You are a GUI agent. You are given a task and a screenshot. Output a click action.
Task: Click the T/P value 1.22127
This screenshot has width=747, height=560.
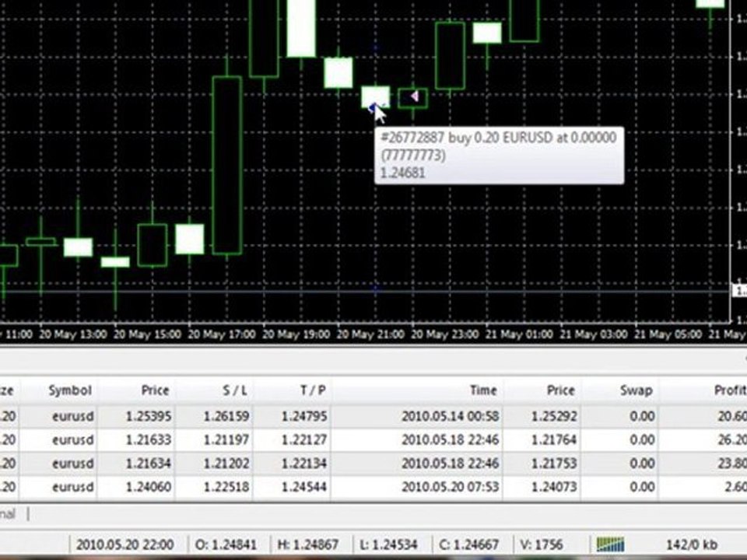point(304,439)
